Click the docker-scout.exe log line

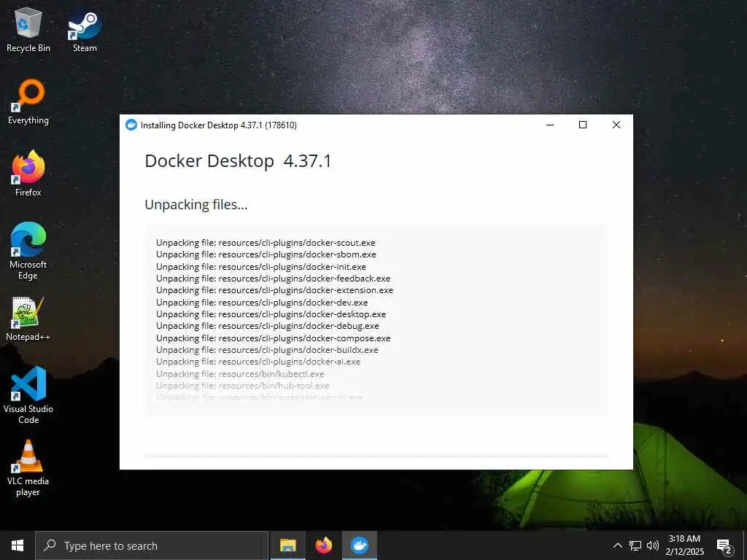266,243
